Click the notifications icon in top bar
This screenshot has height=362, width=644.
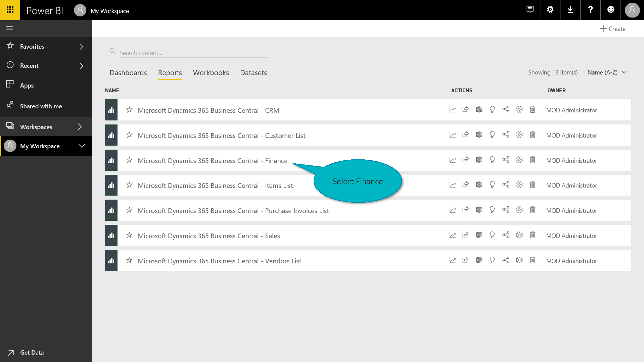coord(530,10)
